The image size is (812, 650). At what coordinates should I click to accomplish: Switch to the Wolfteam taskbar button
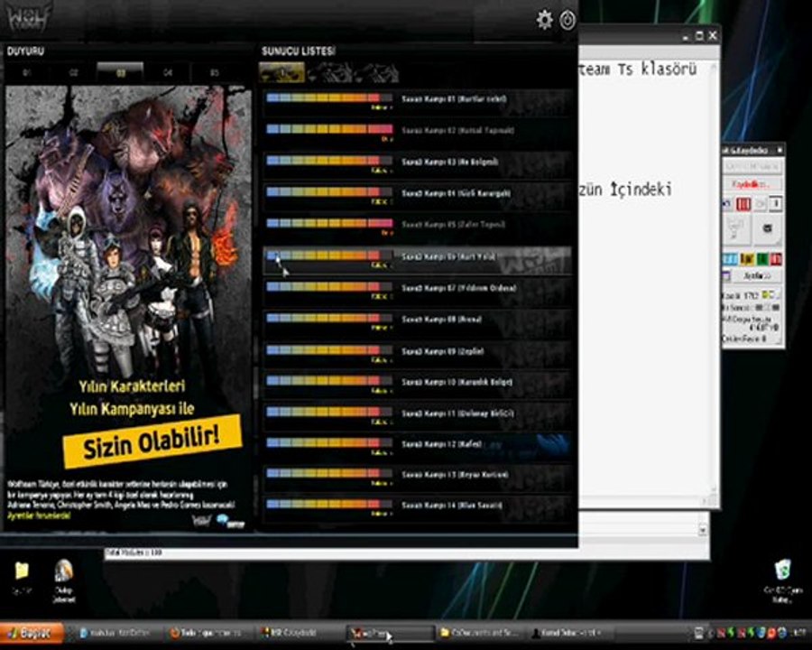(390, 633)
